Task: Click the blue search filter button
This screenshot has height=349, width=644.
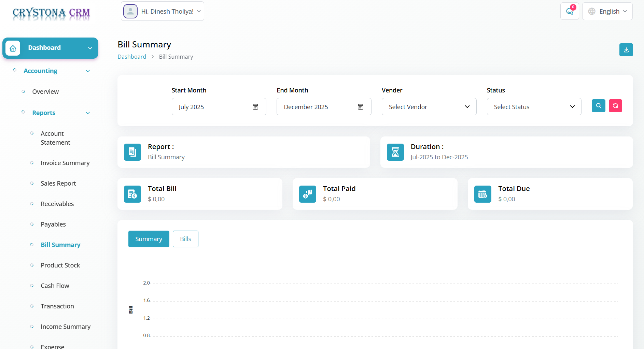Action: (x=598, y=106)
